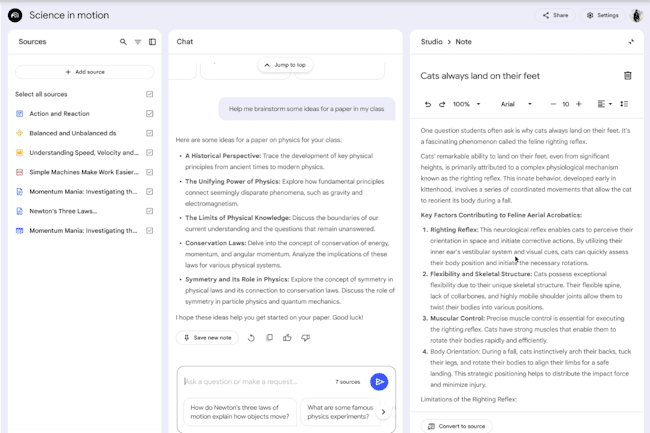Choose famous physics experiments suggestion

[x=340, y=412]
